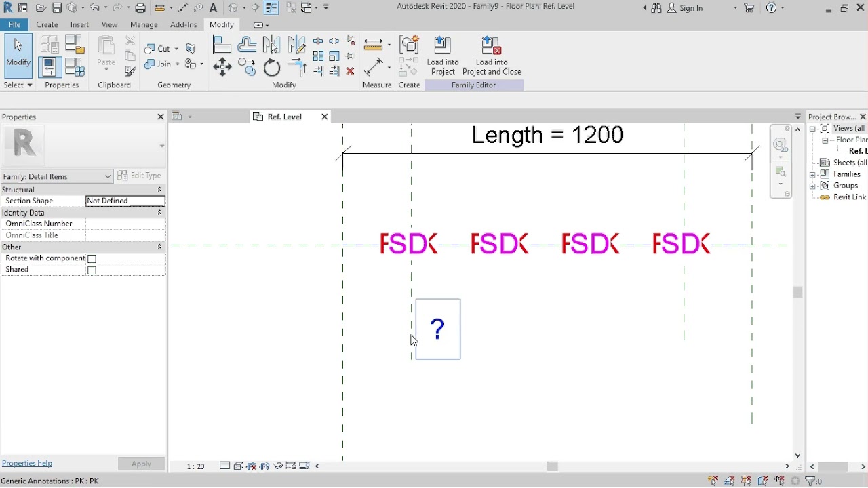Select the Offset tool
Screen dimensions: 868x488
pos(247,45)
